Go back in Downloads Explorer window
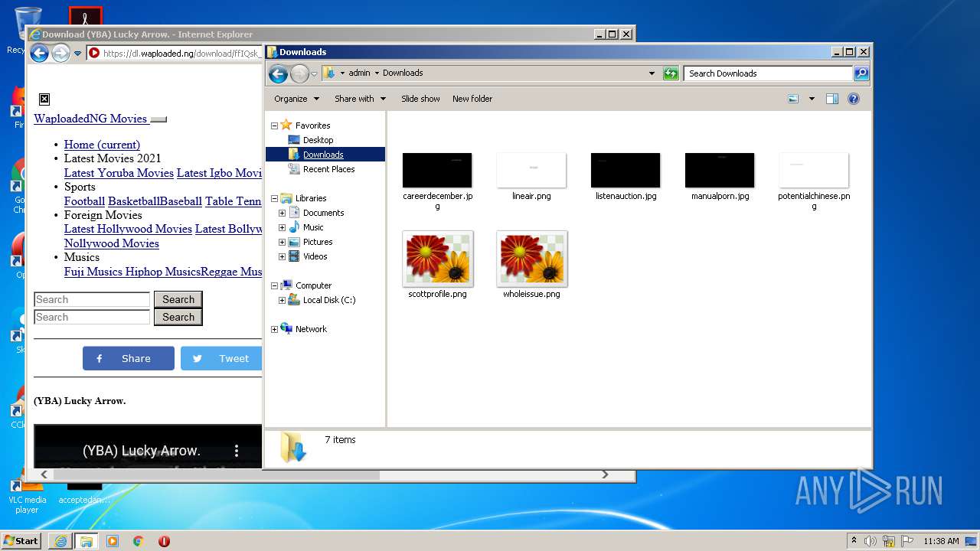Image resolution: width=980 pixels, height=551 pixels. pyautogui.click(x=278, y=73)
